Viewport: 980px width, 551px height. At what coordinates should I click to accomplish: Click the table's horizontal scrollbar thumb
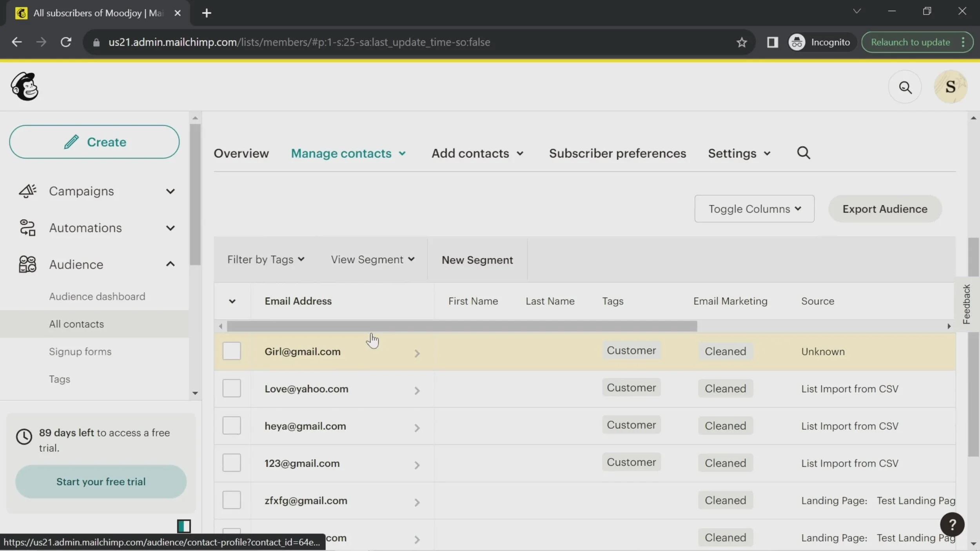point(461,326)
